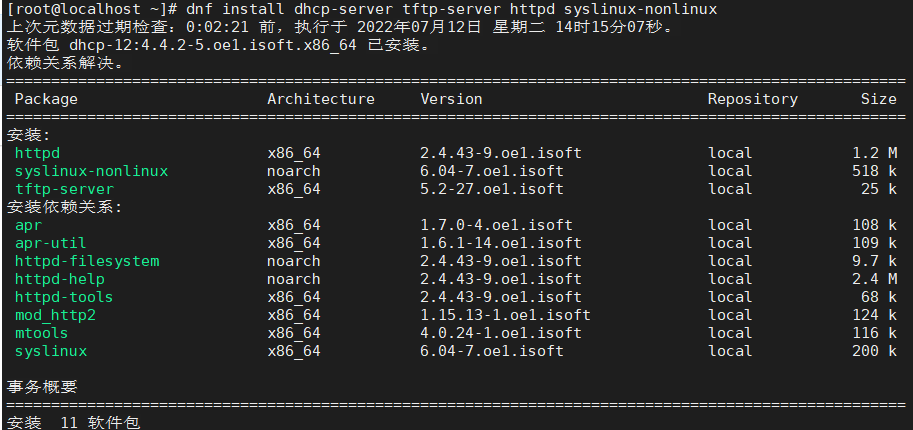The image size is (913, 430).
Task: Select the mtools package name
Action: pyautogui.click(x=41, y=333)
